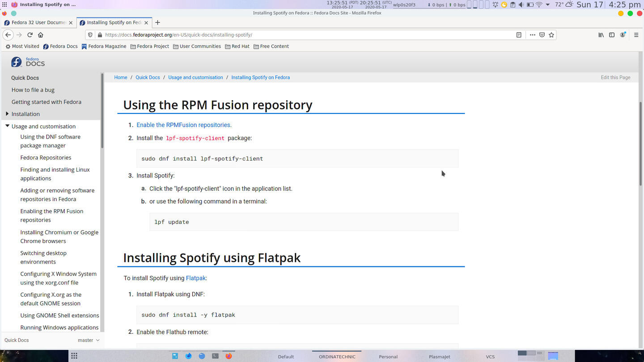Click the battery indicator in system tray
Viewport: 644px width, 362px height.
point(530,4)
